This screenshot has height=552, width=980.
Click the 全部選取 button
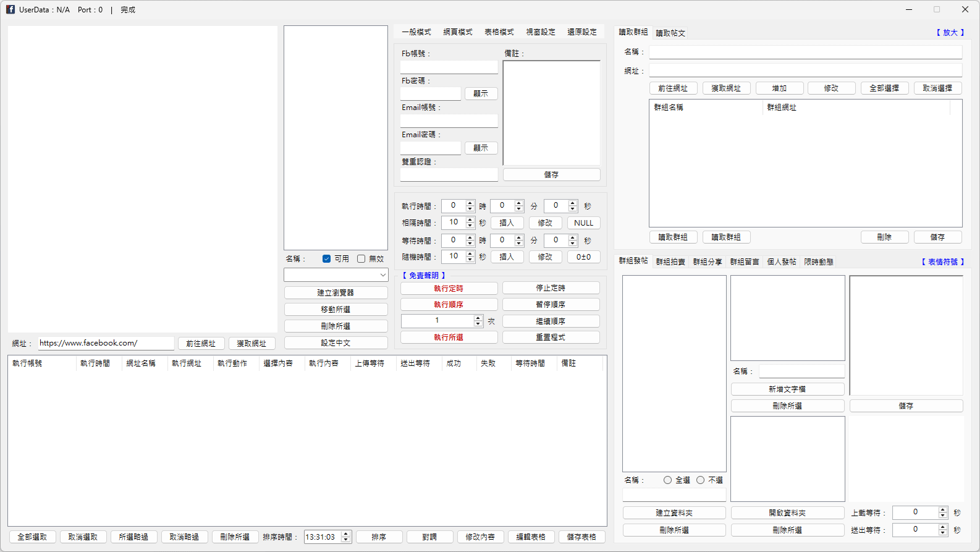click(x=32, y=537)
